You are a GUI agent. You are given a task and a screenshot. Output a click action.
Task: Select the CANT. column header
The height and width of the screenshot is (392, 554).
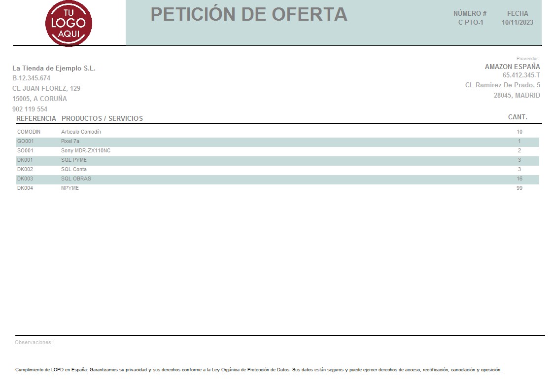click(518, 117)
